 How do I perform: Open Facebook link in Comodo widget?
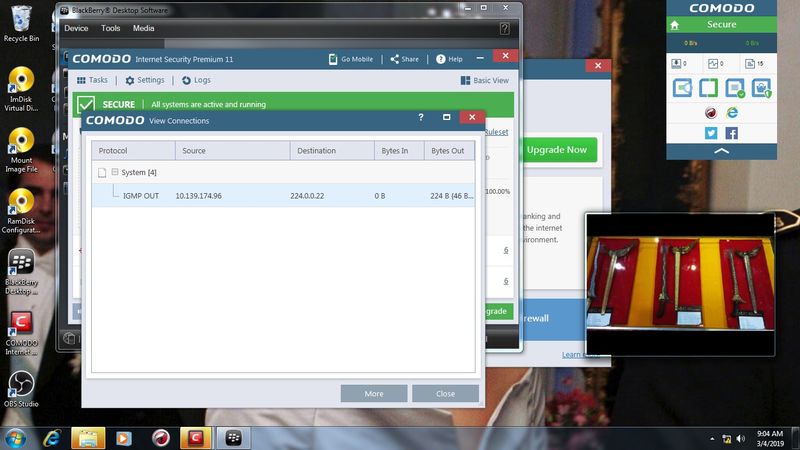(732, 133)
